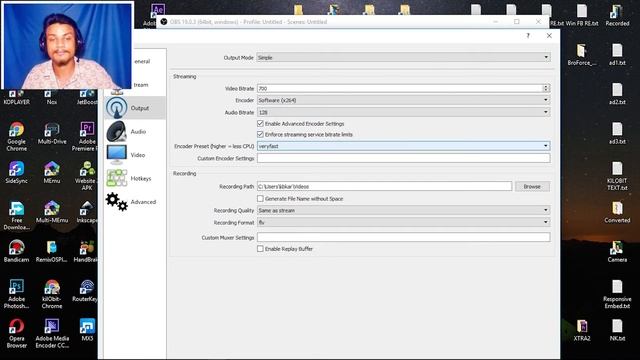This screenshot has width=640, height=360.
Task: Open kilObit-Chrome desktop shortcut
Action: pos(52,294)
